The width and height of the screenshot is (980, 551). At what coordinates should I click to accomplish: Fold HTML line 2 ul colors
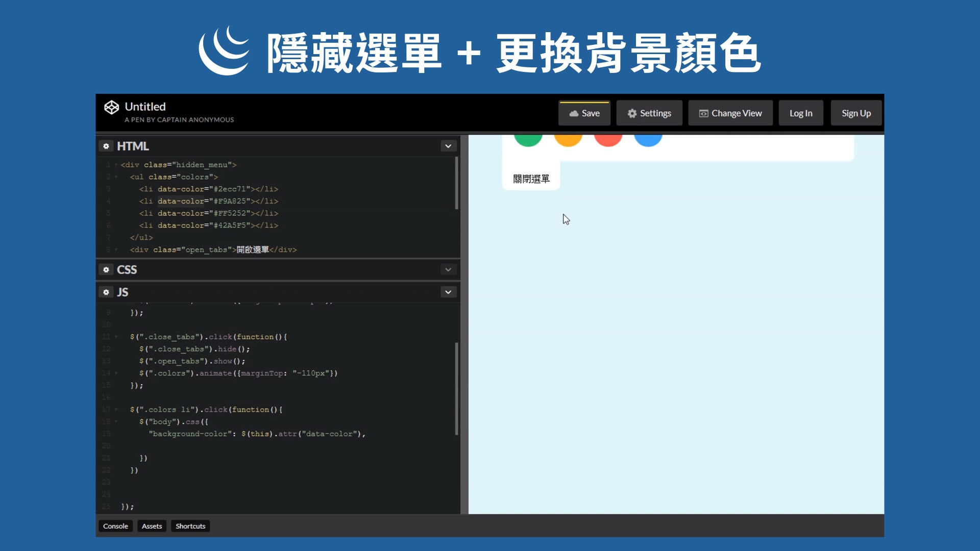116,177
